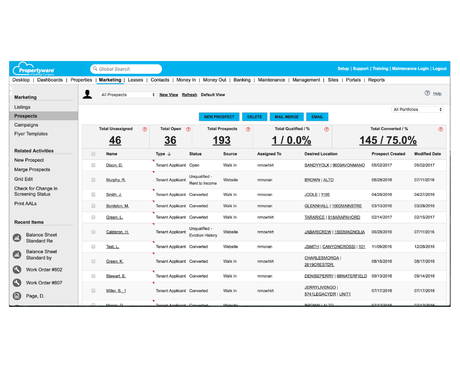
Task: Open the Dashboards menu tab
Action: tap(50, 80)
